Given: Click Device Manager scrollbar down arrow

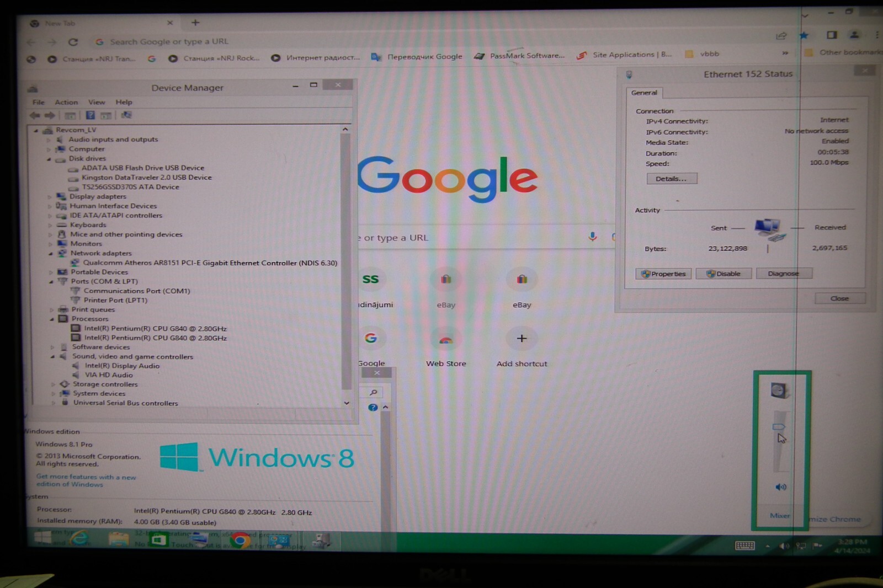Looking at the screenshot, I should tap(347, 403).
